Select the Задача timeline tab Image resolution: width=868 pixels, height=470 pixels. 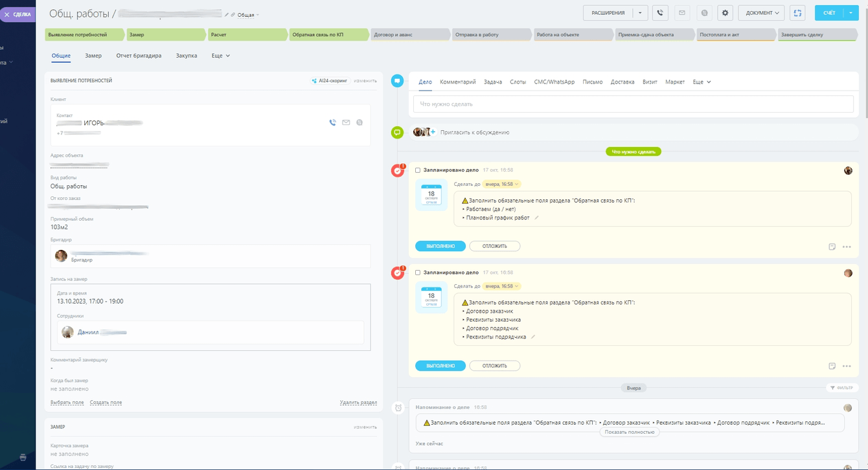click(x=493, y=82)
